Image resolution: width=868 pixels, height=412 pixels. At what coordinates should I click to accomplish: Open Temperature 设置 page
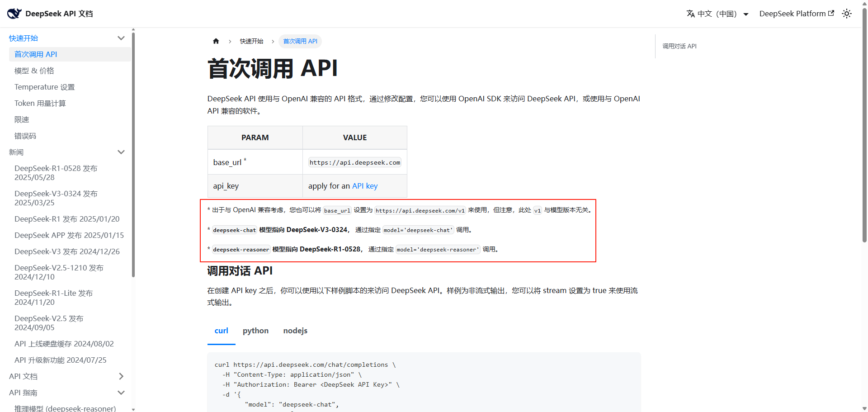point(44,87)
